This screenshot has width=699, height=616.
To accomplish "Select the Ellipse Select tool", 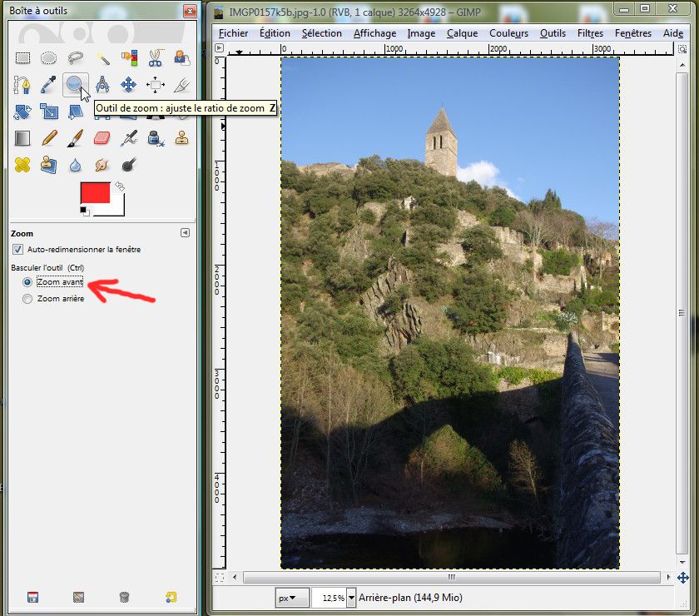I will [48, 58].
